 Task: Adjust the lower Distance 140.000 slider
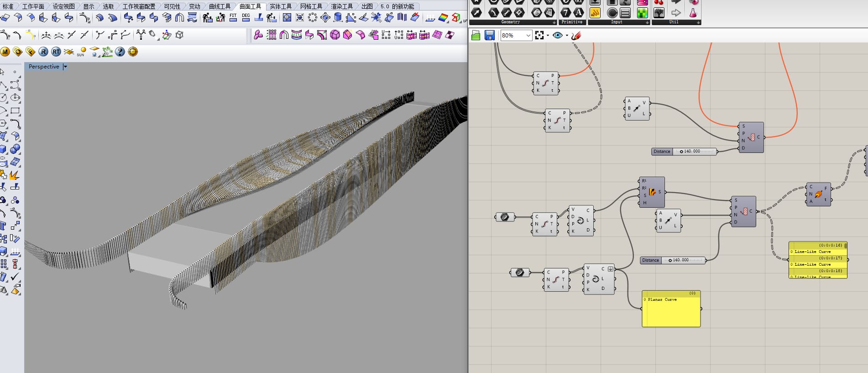click(x=673, y=260)
